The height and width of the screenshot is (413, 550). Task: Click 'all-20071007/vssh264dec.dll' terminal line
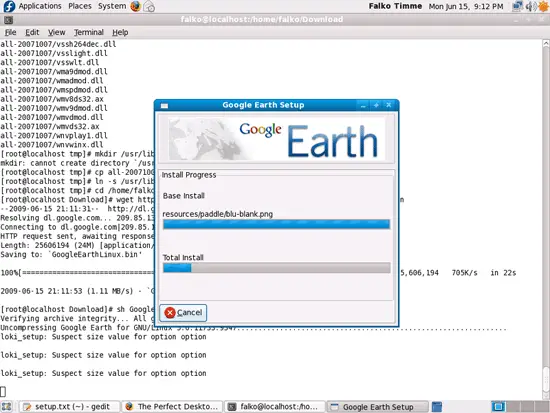click(58, 44)
